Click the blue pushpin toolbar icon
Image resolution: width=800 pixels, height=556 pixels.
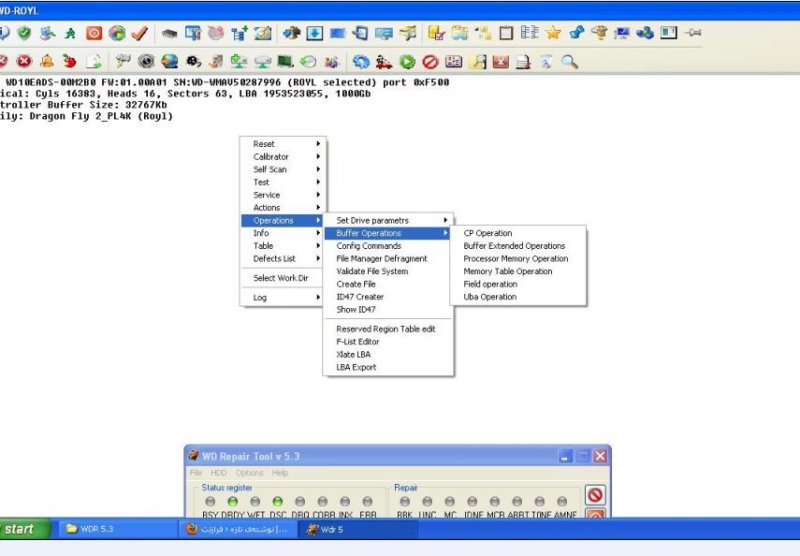coord(577,33)
